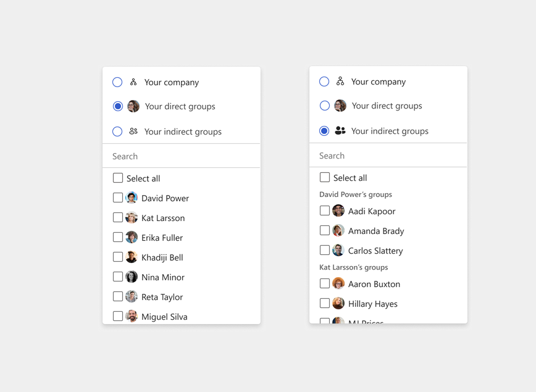
Task: Check the box for Khadiji Bell
Action: (x=118, y=257)
